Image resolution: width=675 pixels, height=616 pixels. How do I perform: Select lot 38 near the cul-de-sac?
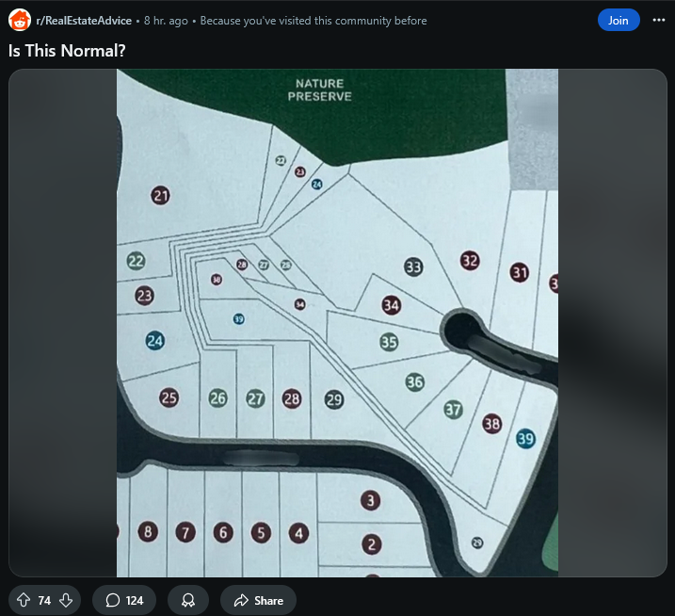click(491, 423)
